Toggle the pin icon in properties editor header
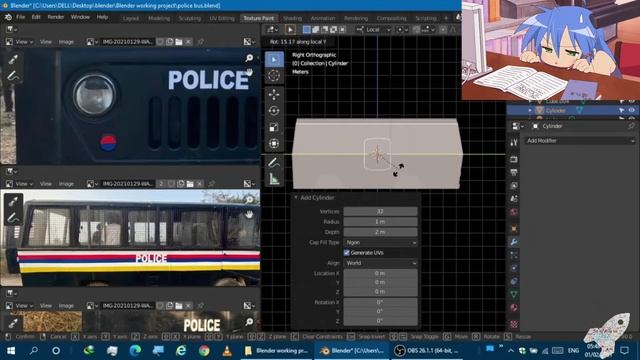The height and width of the screenshot is (360, 640). (631, 126)
